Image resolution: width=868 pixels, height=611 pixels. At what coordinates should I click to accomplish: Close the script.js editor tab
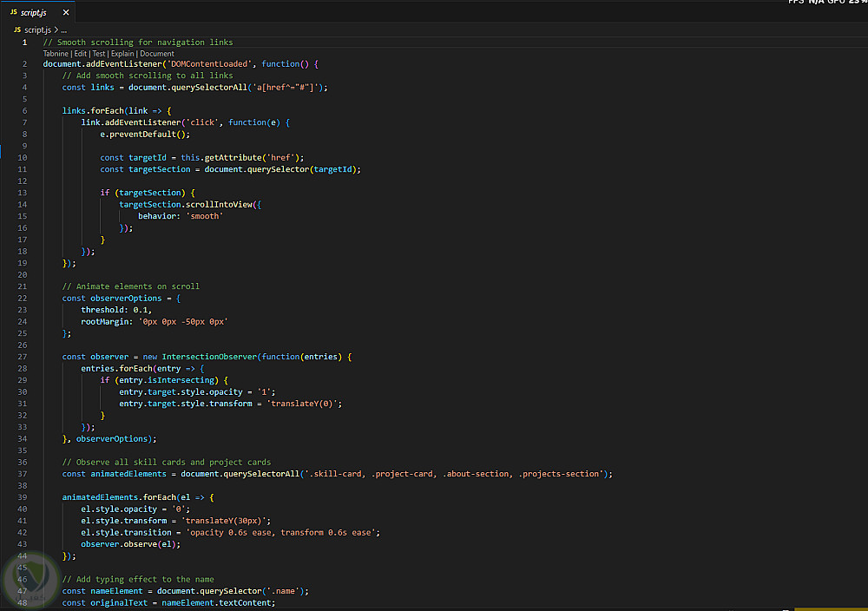pos(65,13)
